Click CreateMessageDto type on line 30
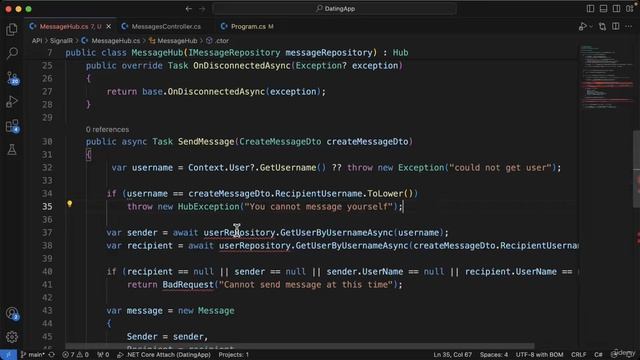 [x=280, y=142]
